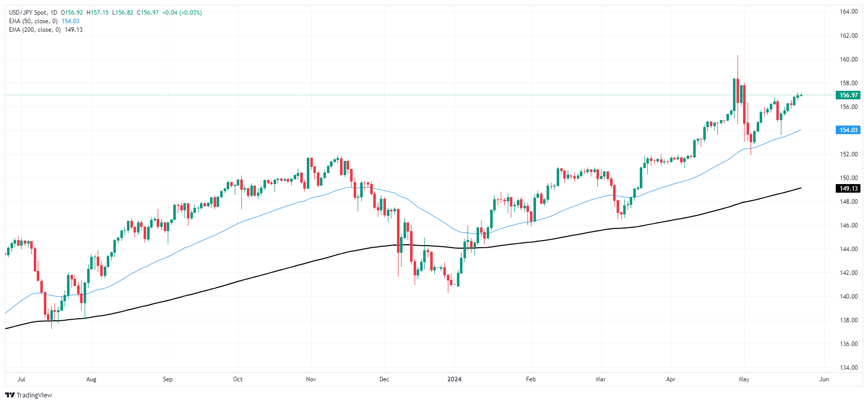The image size is (868, 404).
Task: Click the EMA 200 indicator legend
Action: 35,30
